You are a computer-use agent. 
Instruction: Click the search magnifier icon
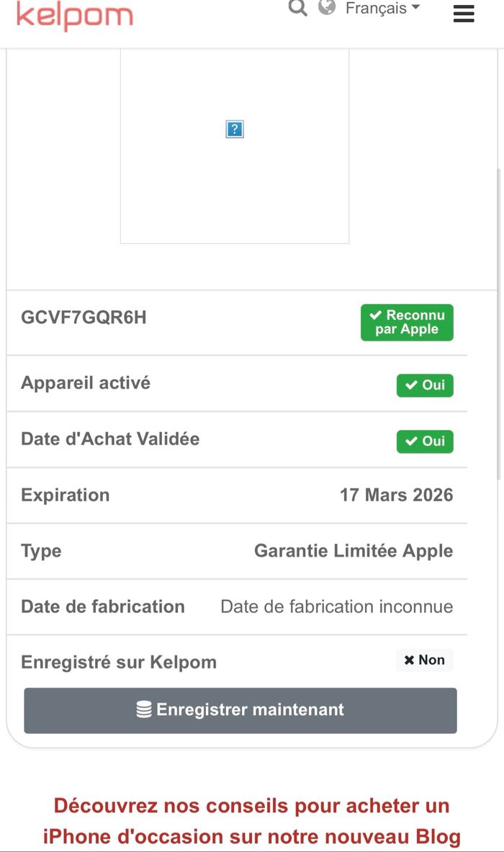[x=297, y=8]
